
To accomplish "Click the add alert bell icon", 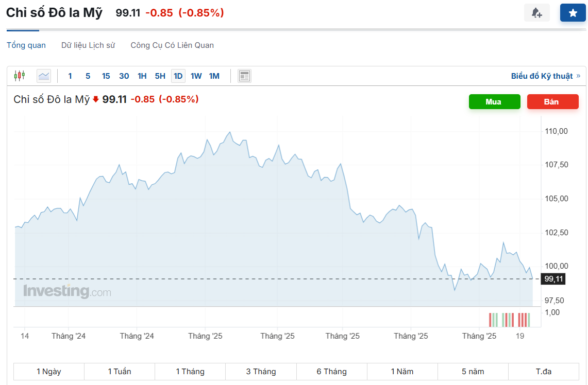I will 537,13.
